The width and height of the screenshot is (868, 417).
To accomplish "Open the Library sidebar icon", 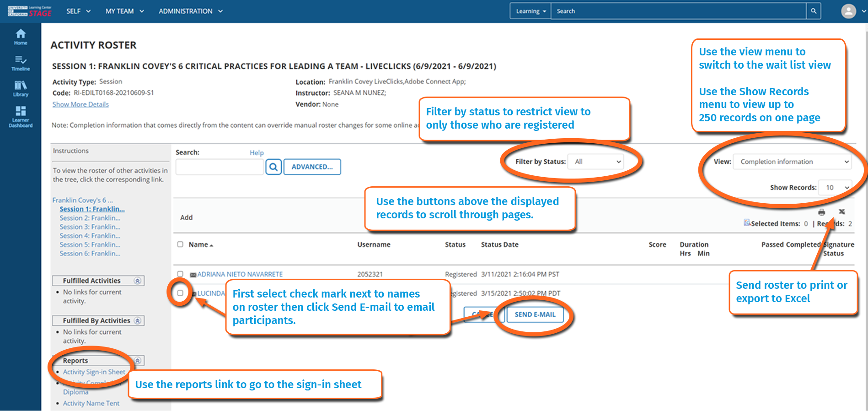I will pos(21,88).
